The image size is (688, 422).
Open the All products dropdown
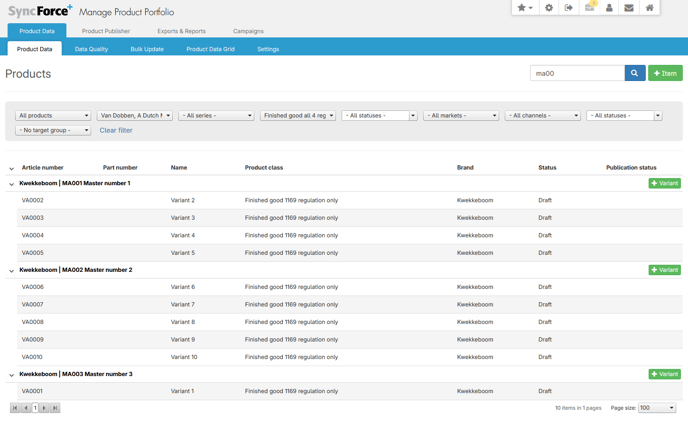pos(53,115)
